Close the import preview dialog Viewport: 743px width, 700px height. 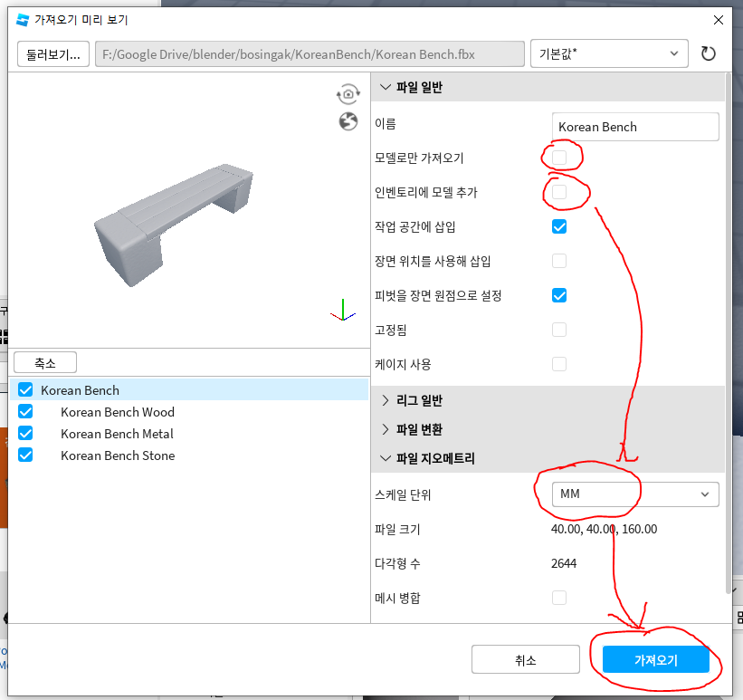point(719,20)
